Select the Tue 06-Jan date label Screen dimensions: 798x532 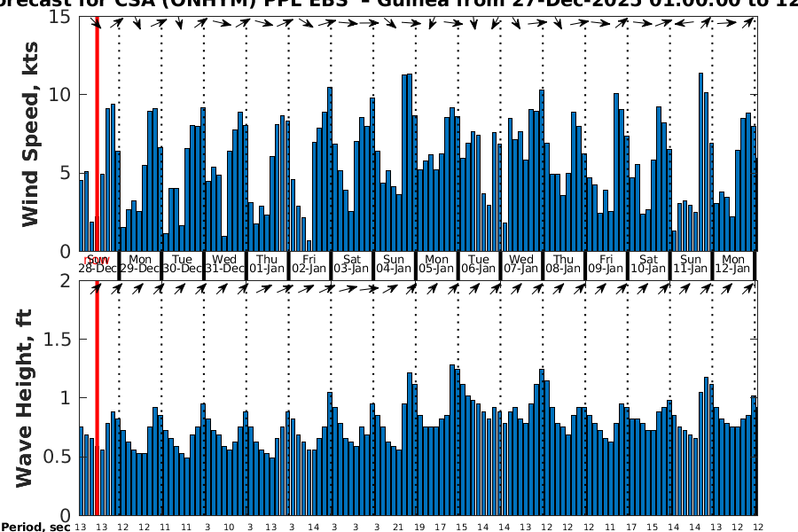479,263
